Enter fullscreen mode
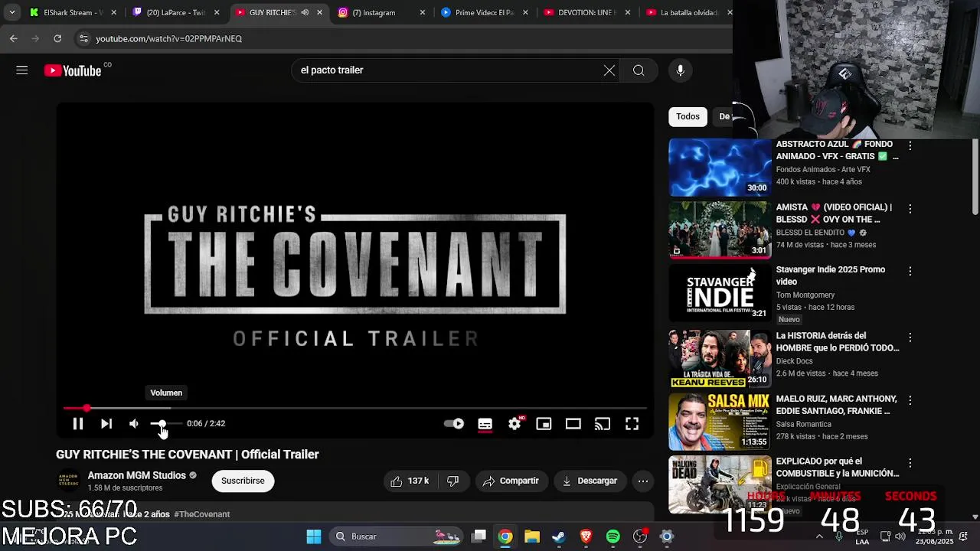980x551 pixels. (632, 423)
